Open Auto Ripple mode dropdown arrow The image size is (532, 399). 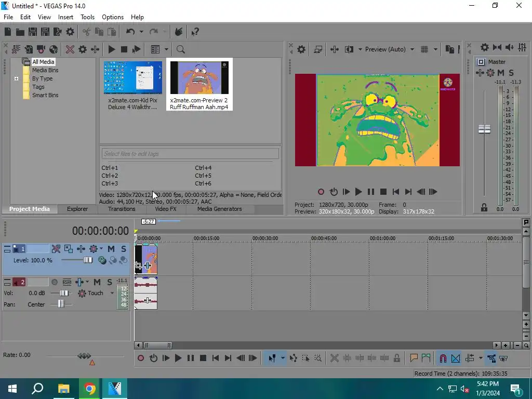[x=481, y=358]
